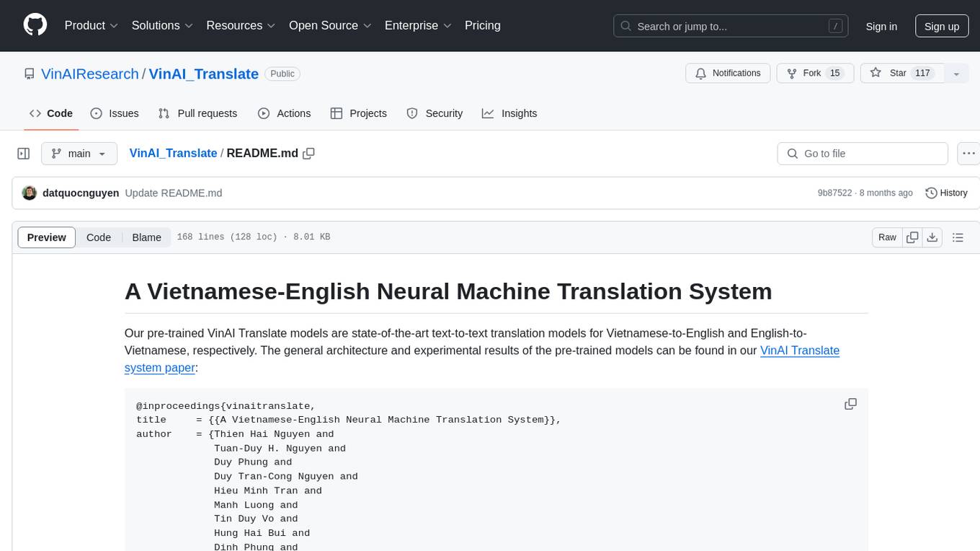Screen dimensions: 980x551
Task: Open the Raw file view
Action: 887,237
